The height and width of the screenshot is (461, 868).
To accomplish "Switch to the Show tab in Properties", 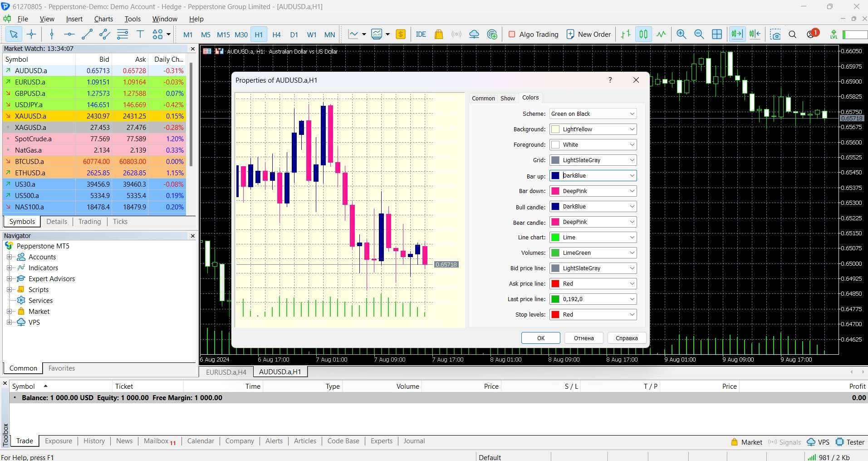I will 508,98.
